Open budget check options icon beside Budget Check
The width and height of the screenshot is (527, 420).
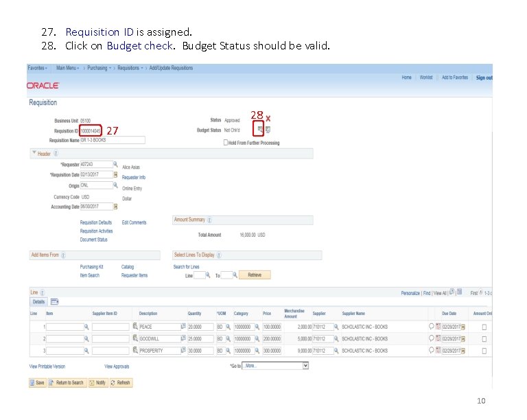(x=268, y=130)
